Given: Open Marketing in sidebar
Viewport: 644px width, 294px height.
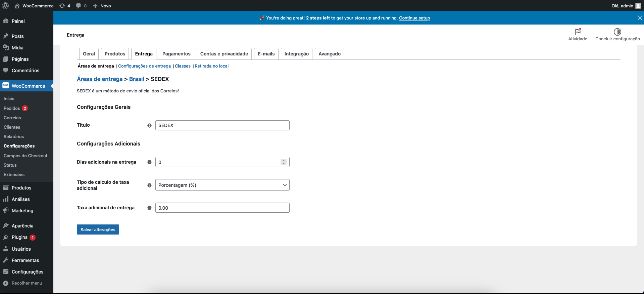Looking at the screenshot, I should [x=27, y=210].
